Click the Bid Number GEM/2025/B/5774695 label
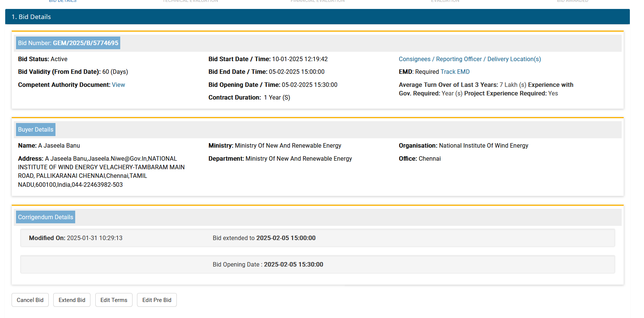Image resolution: width=644 pixels, height=318 pixels. point(68,43)
